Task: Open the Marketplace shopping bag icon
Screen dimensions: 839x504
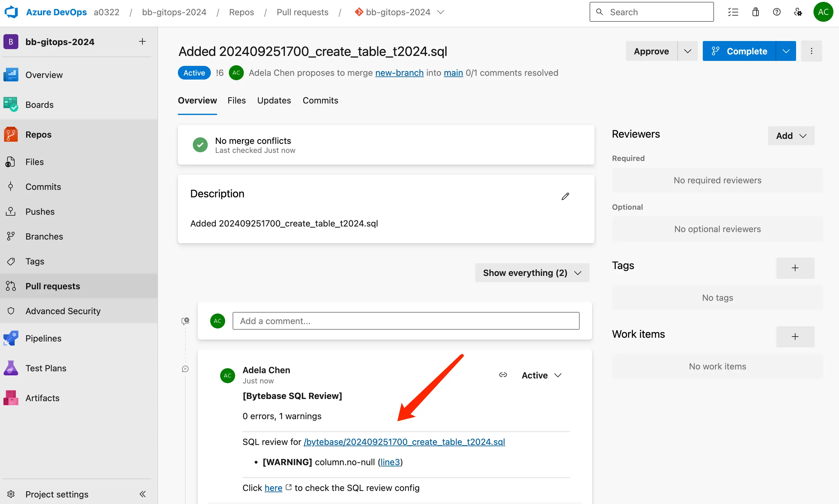Action: coord(755,12)
